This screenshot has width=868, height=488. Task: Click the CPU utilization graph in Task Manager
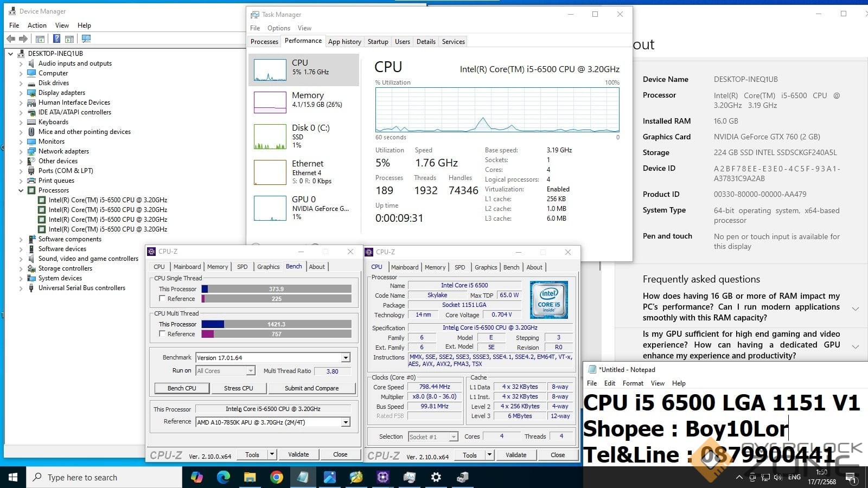pyautogui.click(x=497, y=110)
